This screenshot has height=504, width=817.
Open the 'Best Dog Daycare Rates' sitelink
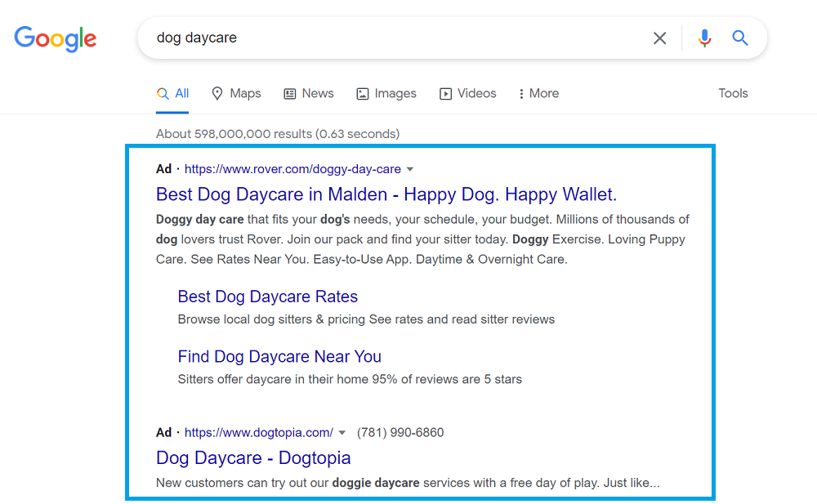[268, 297]
